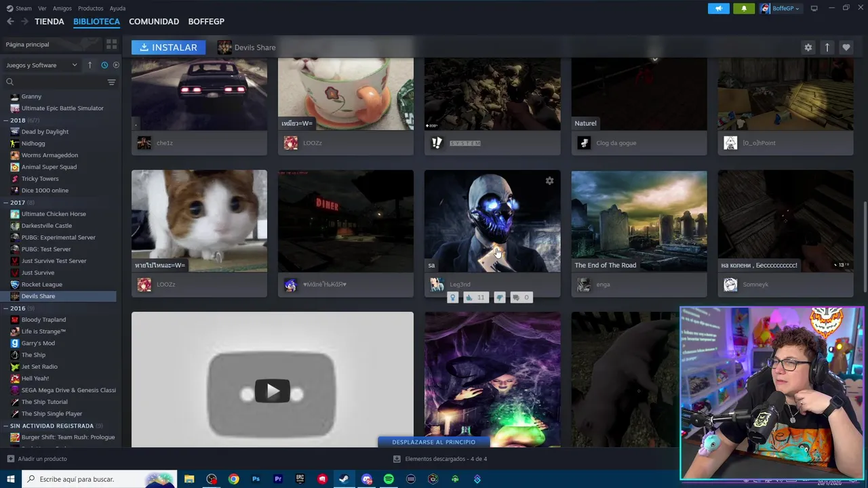Viewport: 868px width, 488px height.
Task: Open user enga's profile name
Action: click(x=603, y=285)
